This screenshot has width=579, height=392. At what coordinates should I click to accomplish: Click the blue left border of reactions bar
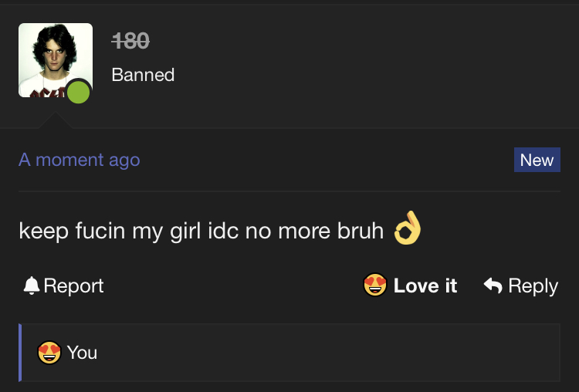20,353
